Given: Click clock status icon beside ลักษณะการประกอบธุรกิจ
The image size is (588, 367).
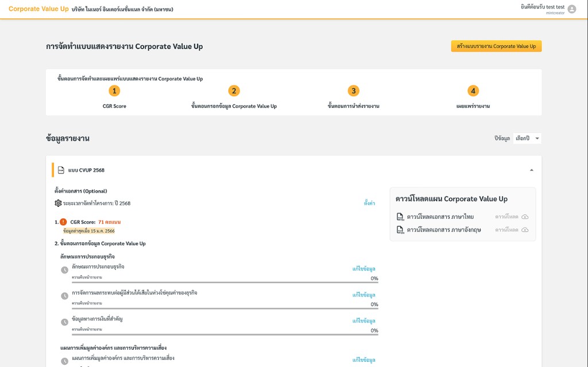Looking at the screenshot, I should pyautogui.click(x=64, y=270).
